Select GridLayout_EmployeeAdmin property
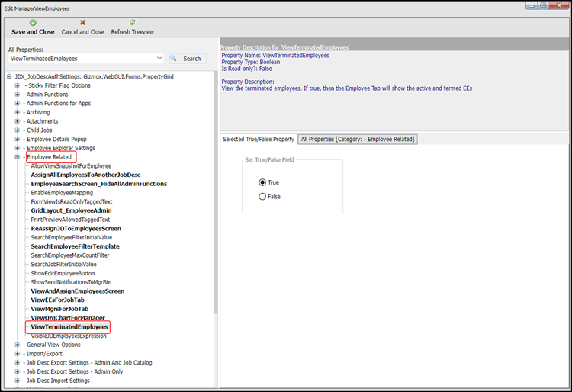This screenshot has height=392, width=572. pyautogui.click(x=71, y=210)
